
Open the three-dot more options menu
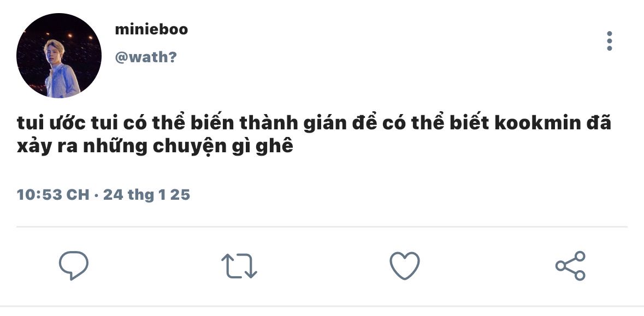click(x=610, y=41)
